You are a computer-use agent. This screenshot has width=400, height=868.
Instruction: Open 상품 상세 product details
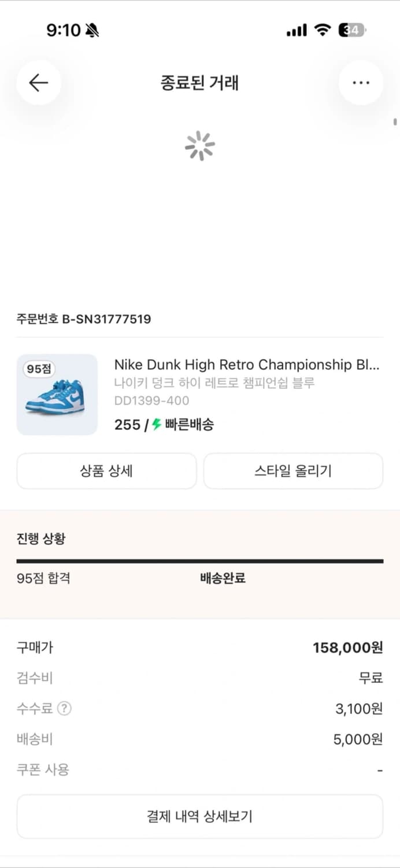pos(106,471)
